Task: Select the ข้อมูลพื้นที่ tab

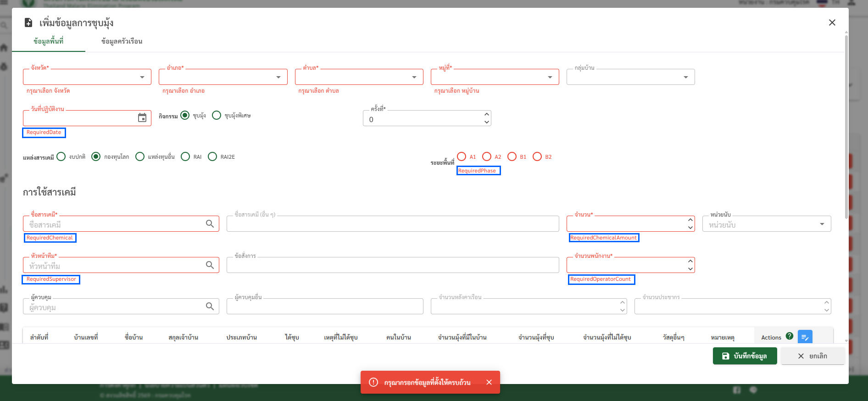Action: point(49,41)
